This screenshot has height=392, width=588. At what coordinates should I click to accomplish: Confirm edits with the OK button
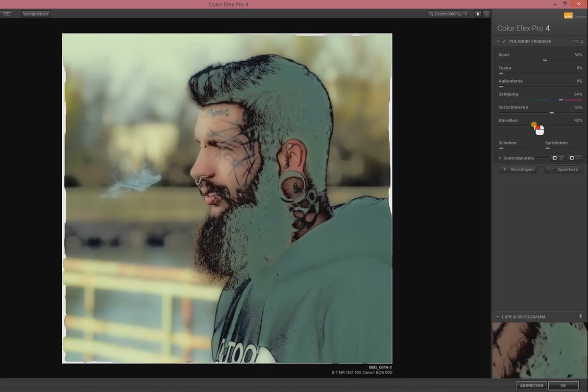(x=564, y=386)
